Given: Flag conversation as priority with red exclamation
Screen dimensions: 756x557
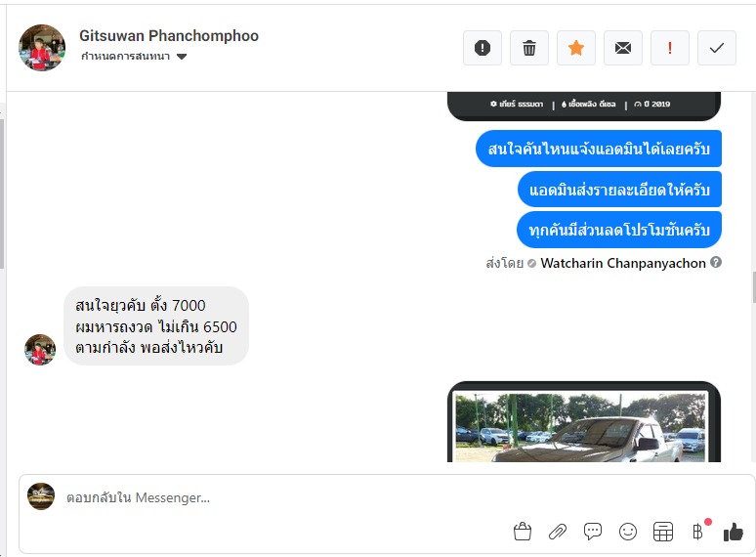Looking at the screenshot, I should 670,48.
